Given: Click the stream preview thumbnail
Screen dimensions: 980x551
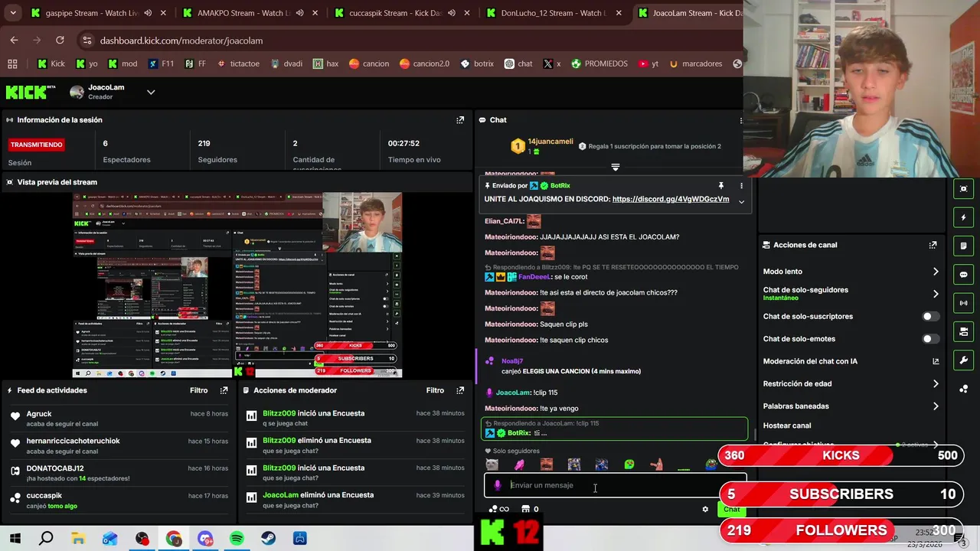Looking at the screenshot, I should pos(237,285).
